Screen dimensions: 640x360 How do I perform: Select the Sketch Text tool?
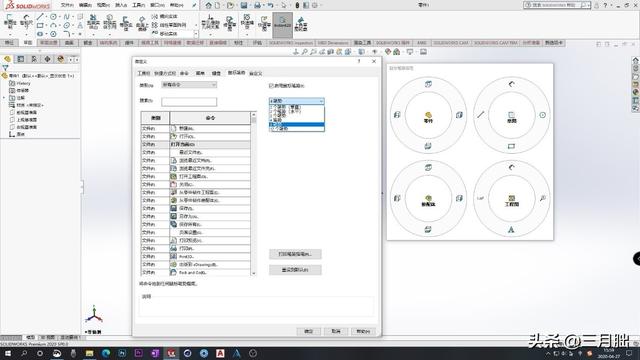coord(80,25)
